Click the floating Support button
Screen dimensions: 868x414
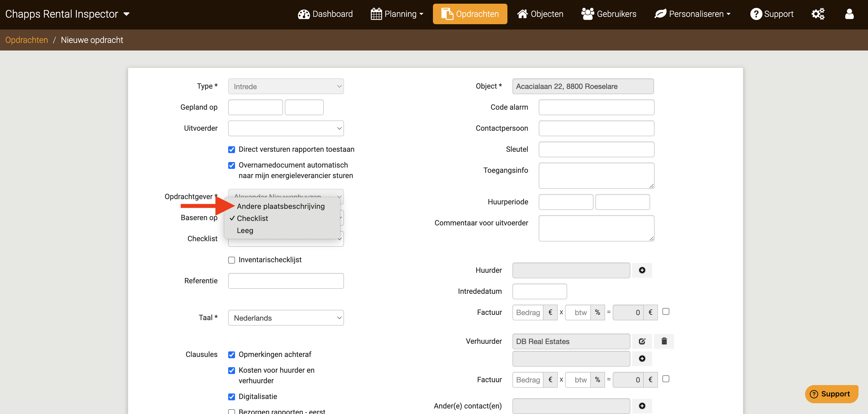tap(831, 394)
